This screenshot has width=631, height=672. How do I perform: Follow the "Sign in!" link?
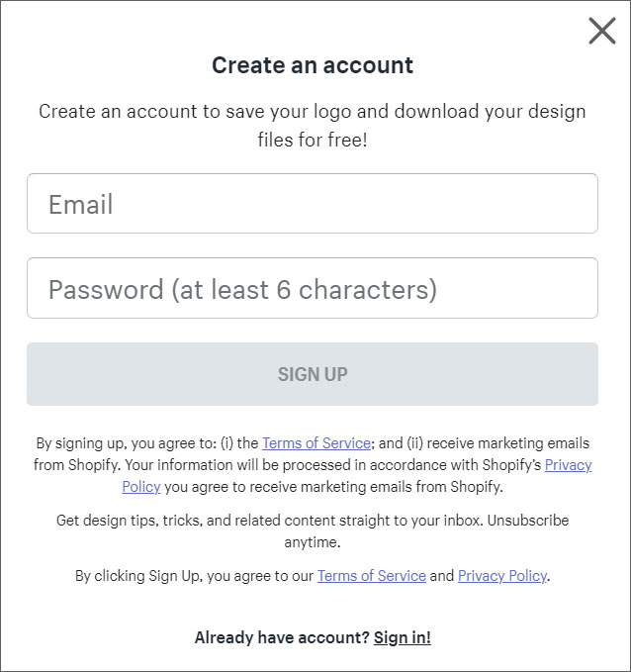(x=402, y=637)
